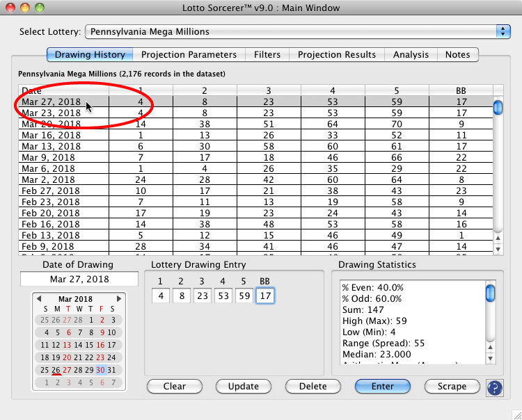The image size is (522, 420).
Task: Click the Scrape button
Action: pos(452,387)
